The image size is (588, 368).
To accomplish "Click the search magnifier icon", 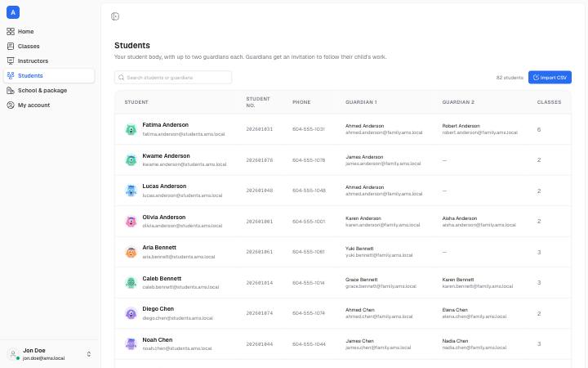I will [x=121, y=78].
